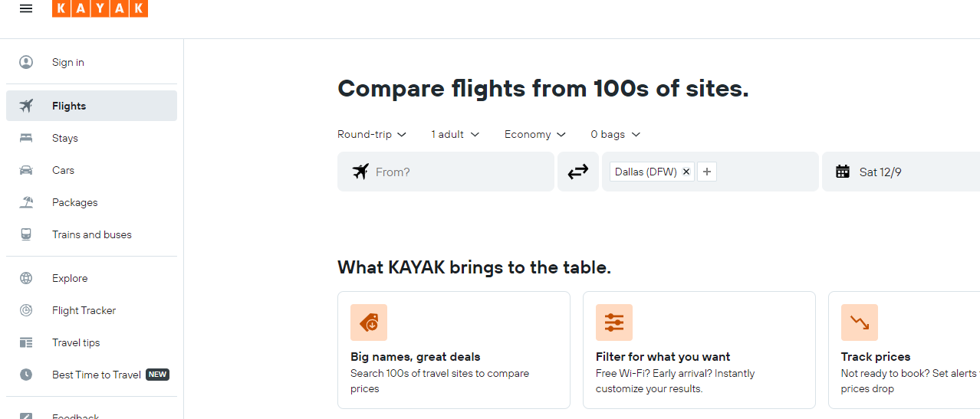Click the Sign in profile icon
This screenshot has width=980, height=419.
click(x=26, y=62)
